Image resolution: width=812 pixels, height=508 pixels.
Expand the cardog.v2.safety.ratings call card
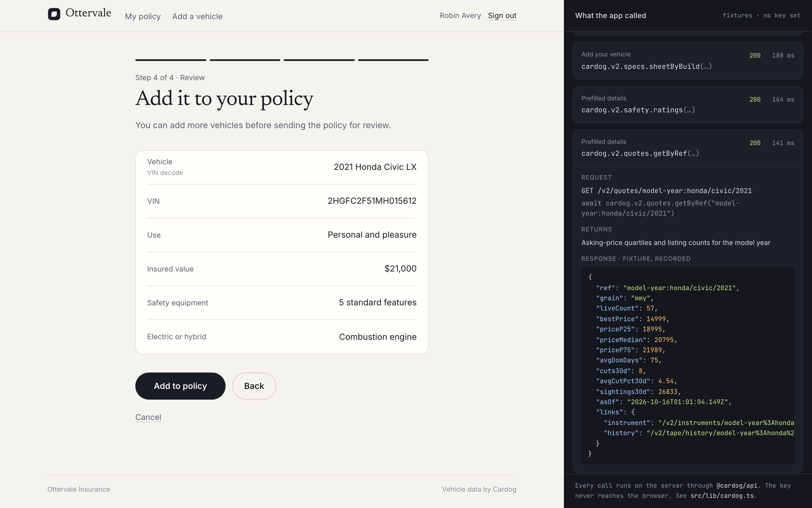coord(687,104)
